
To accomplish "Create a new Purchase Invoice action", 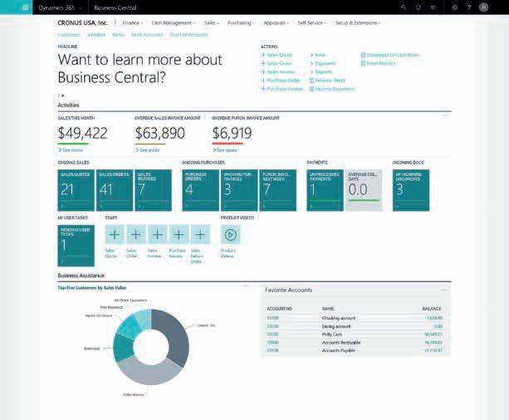I will (282, 89).
